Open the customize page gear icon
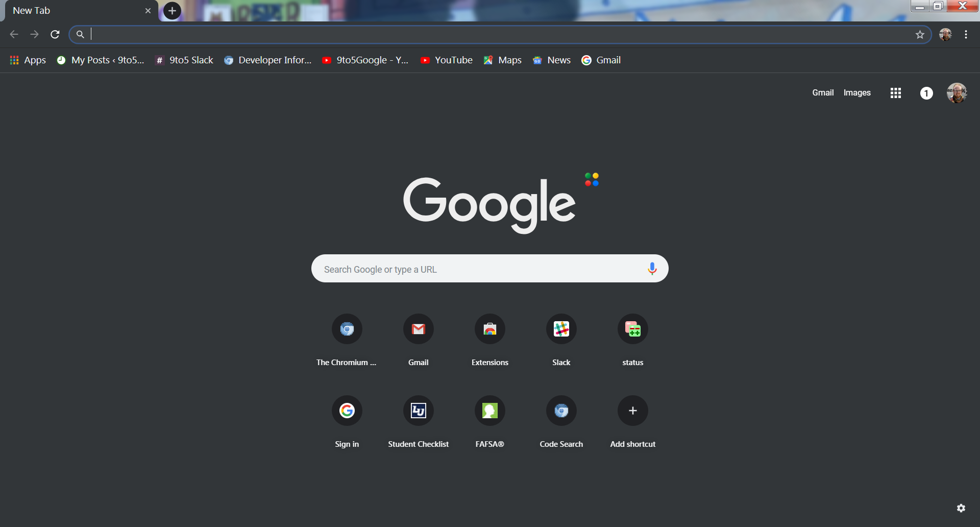 tap(961, 508)
